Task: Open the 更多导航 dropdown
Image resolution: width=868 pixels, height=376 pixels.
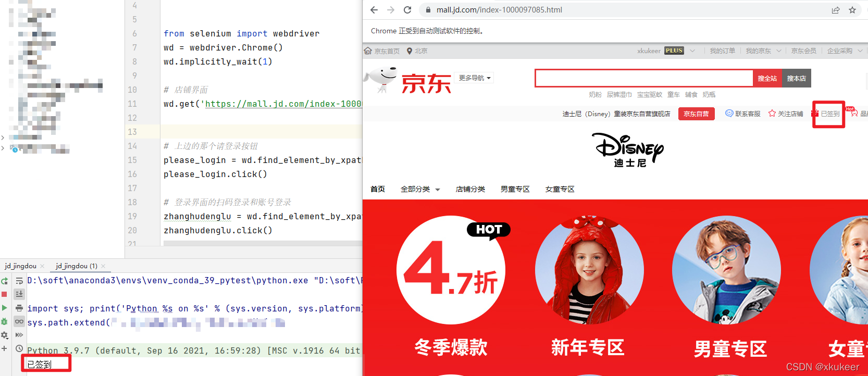Action: (x=475, y=78)
